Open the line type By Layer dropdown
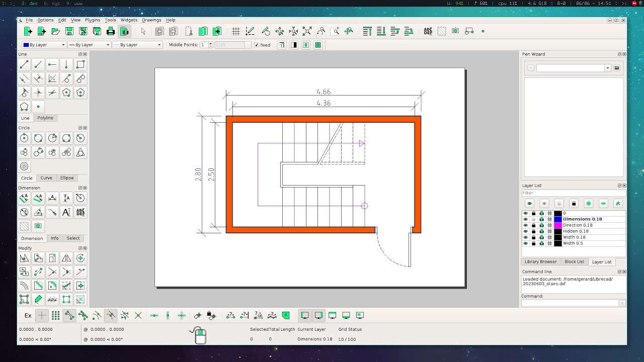The image size is (644, 362). click(x=137, y=45)
